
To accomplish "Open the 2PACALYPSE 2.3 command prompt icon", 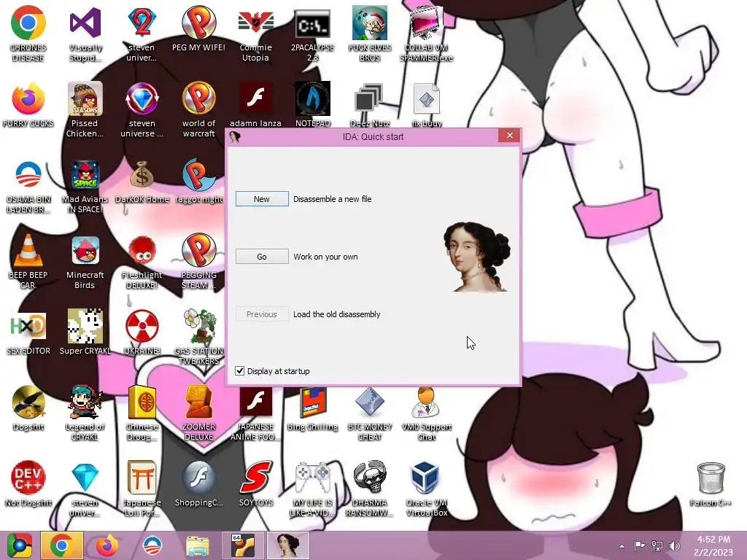I will coord(312,34).
